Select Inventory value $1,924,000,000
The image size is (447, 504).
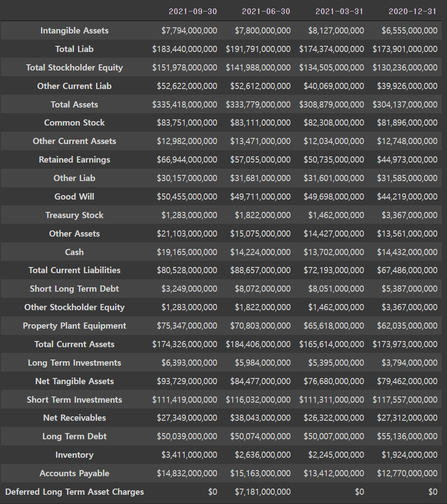pyautogui.click(x=410, y=455)
